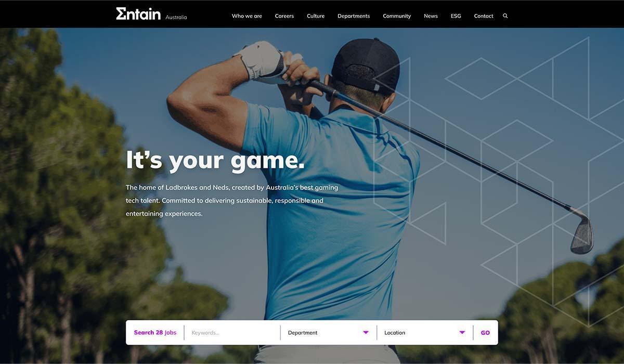Open the Department dropdown
This screenshot has height=364, width=624.
[x=328, y=333]
